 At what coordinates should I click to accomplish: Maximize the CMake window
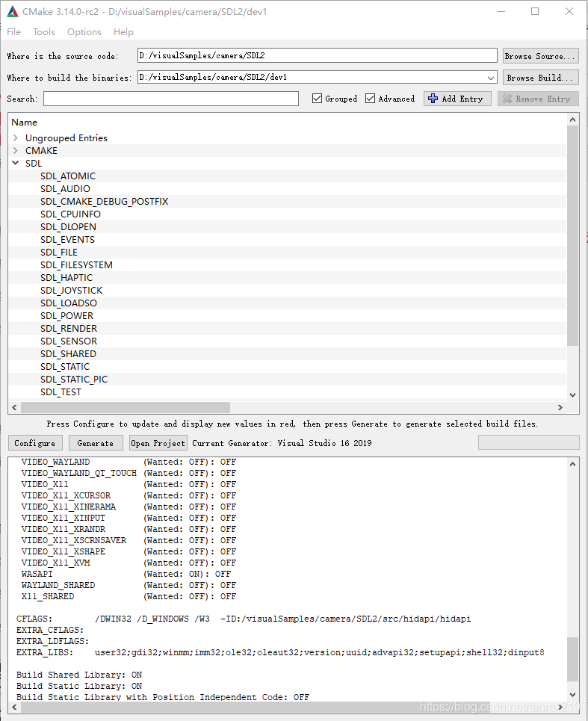click(535, 11)
